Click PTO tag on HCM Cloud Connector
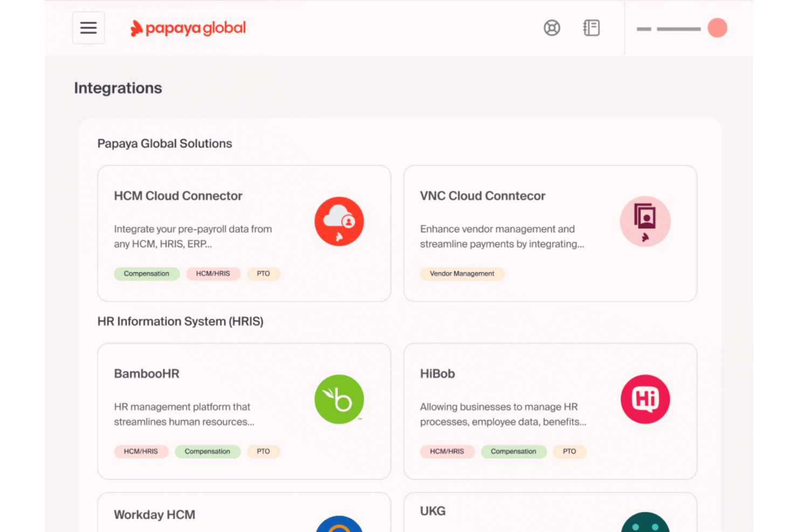798x532 pixels. 263,274
